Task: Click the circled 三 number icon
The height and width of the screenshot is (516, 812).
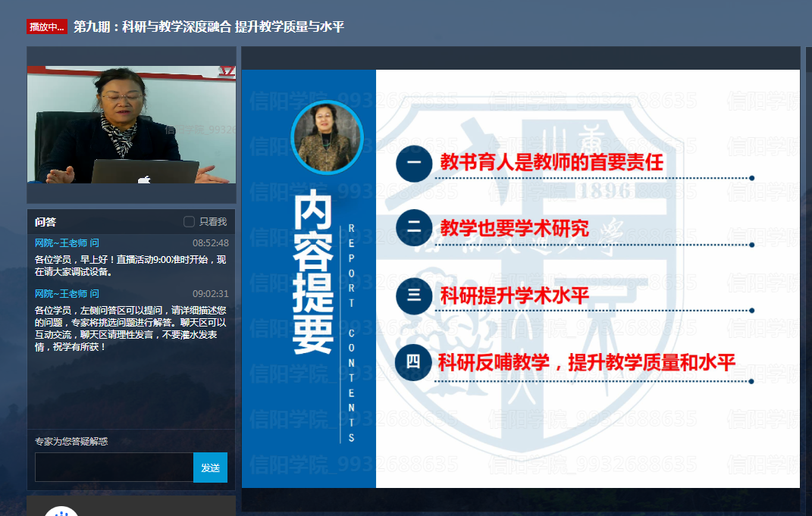Action: pos(414,296)
